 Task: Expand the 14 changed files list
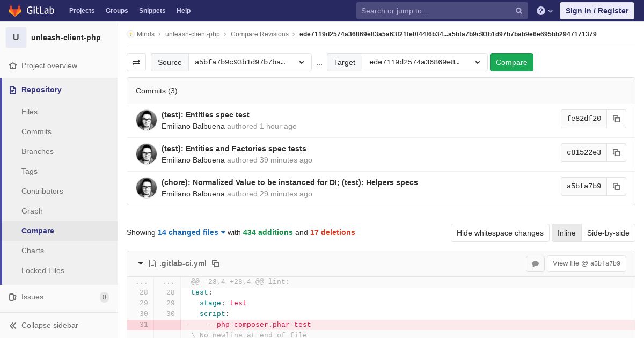[x=191, y=232]
